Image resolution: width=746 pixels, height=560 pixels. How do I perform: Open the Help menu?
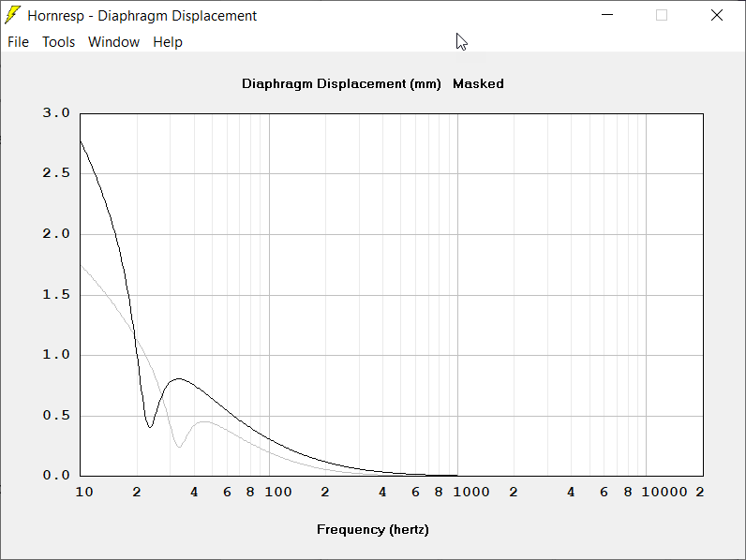[x=168, y=42]
